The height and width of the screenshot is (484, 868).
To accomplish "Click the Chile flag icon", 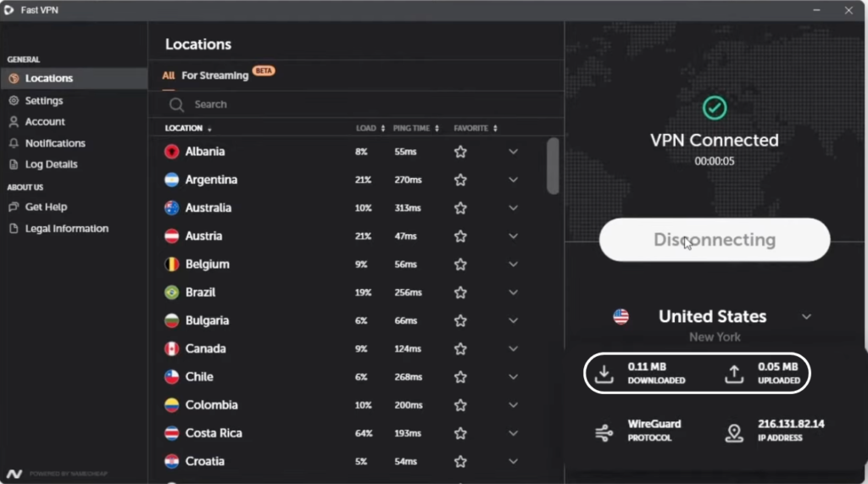I will tap(171, 376).
